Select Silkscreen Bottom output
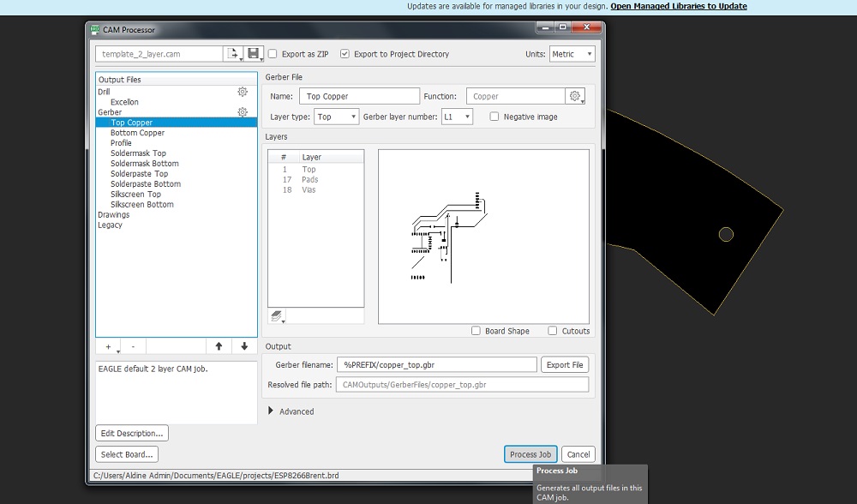Image resolution: width=857 pixels, height=504 pixels. pos(142,205)
